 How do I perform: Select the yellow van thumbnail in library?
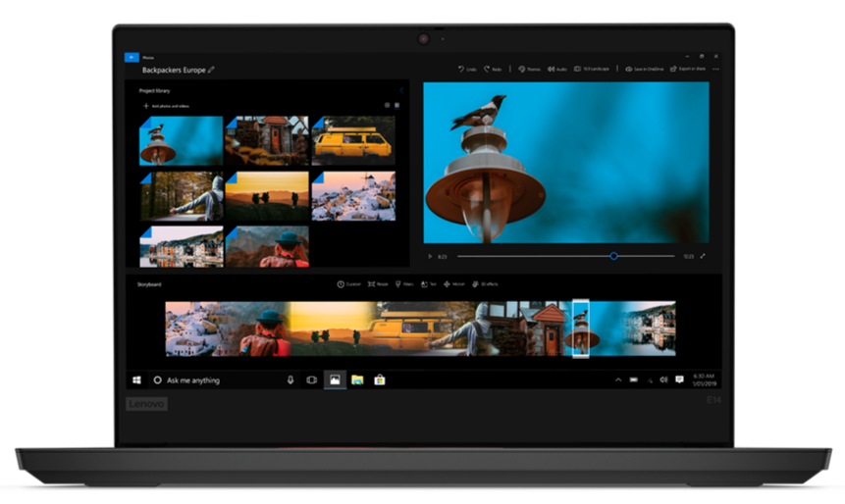coord(353,140)
